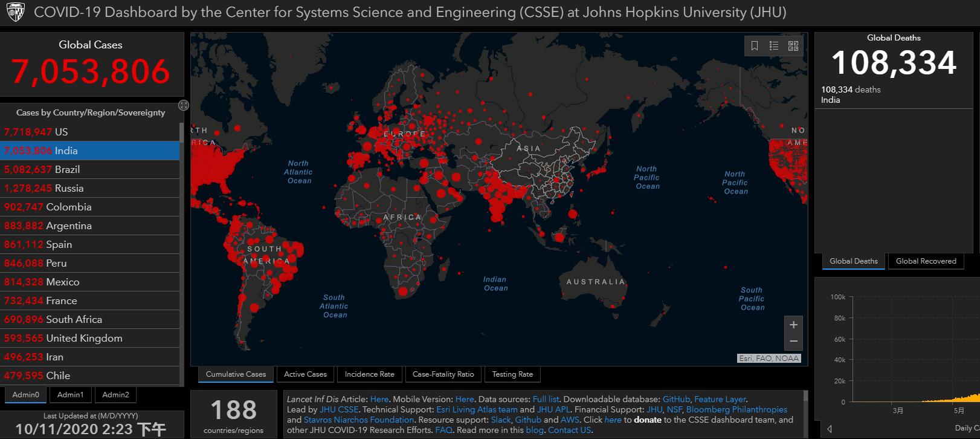Open the Esri Living Atlas team link

click(477, 409)
